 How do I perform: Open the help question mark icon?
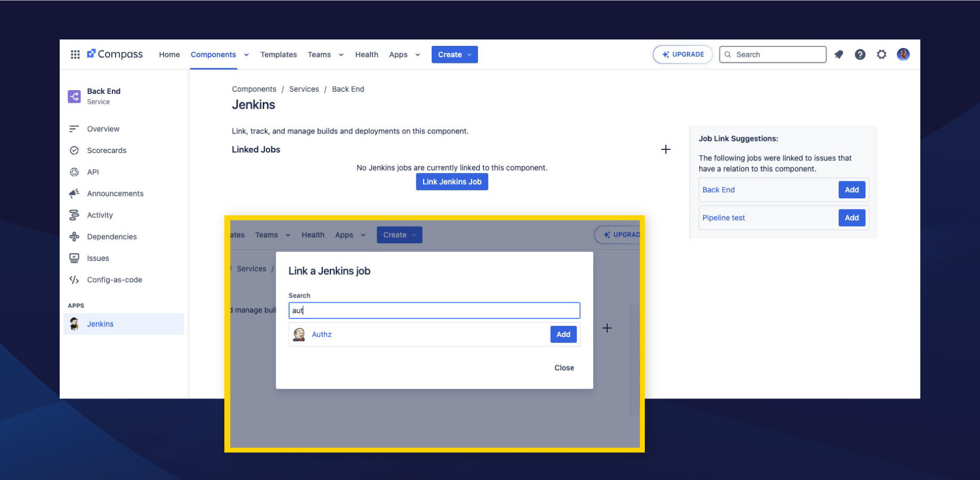point(860,54)
